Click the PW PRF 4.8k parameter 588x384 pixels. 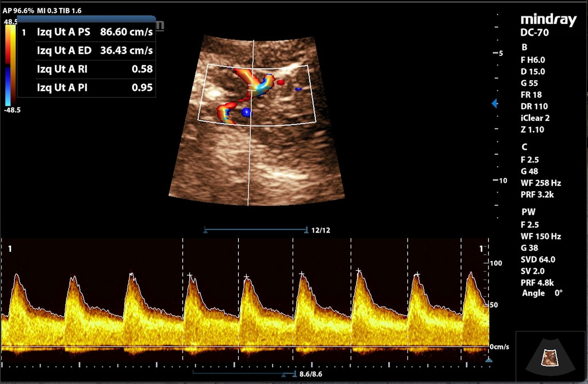tap(537, 283)
